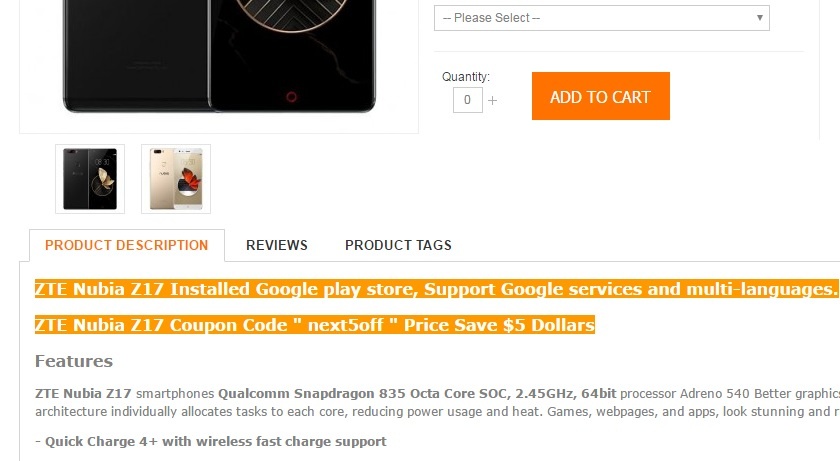
Task: Click the orange ADD TO CART button
Action: coord(601,96)
